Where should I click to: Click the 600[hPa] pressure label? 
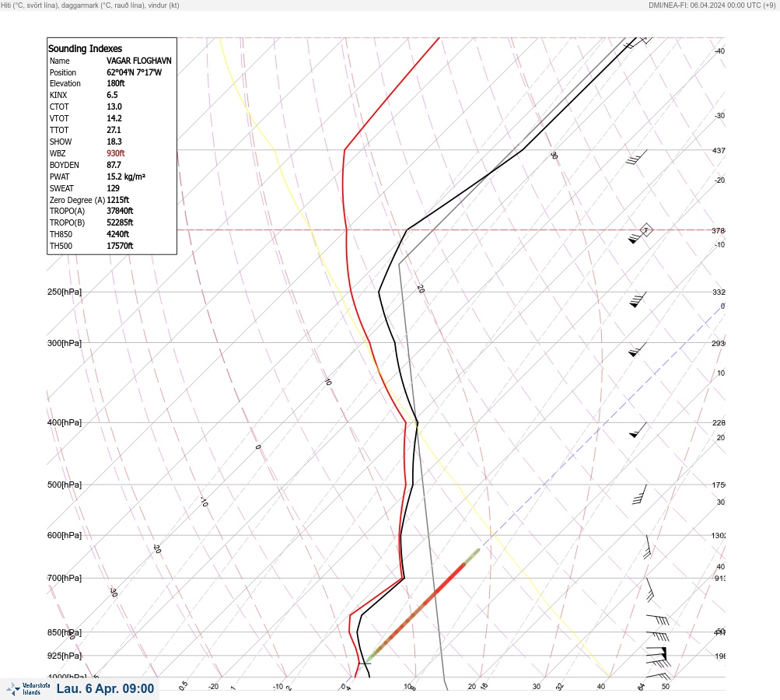[65, 535]
